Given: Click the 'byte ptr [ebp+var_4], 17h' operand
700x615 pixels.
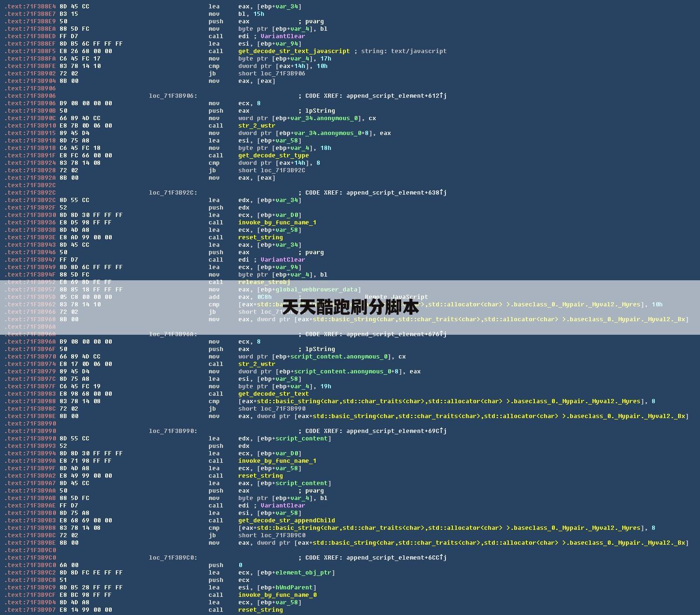Looking at the screenshot, I should (x=284, y=59).
